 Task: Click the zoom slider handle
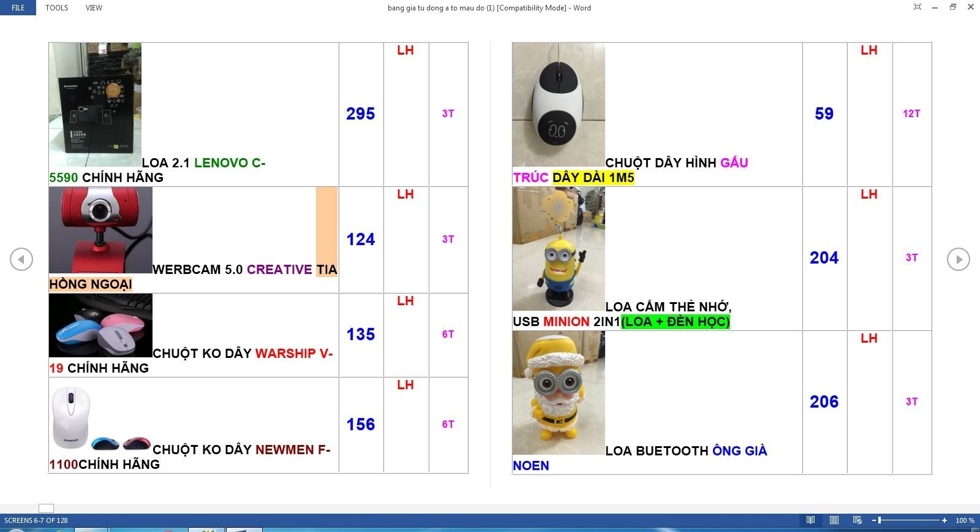(880, 520)
